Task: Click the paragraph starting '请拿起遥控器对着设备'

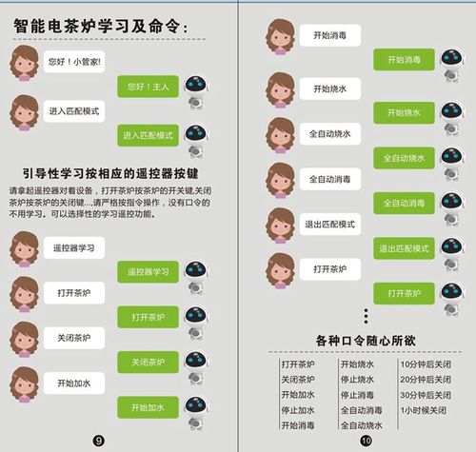Action: coord(109,203)
